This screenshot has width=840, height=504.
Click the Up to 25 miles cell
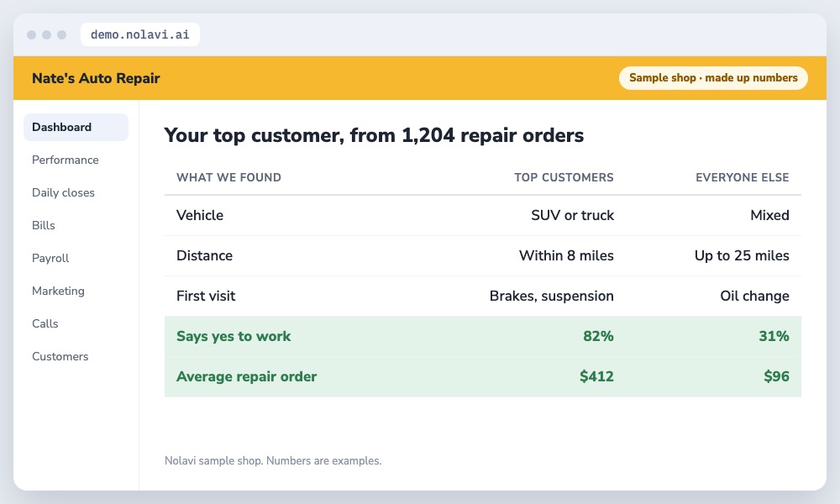[742, 255]
